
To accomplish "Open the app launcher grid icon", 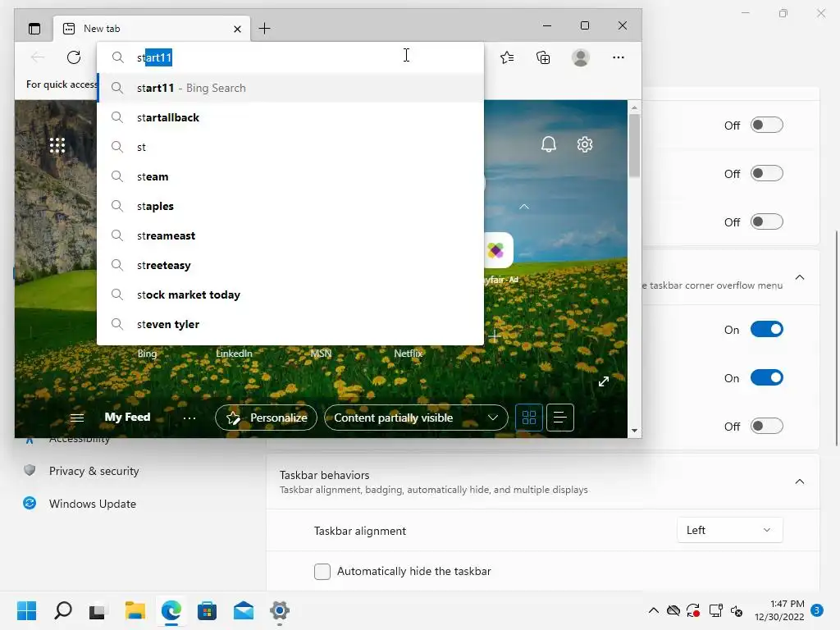I will pos(57,145).
